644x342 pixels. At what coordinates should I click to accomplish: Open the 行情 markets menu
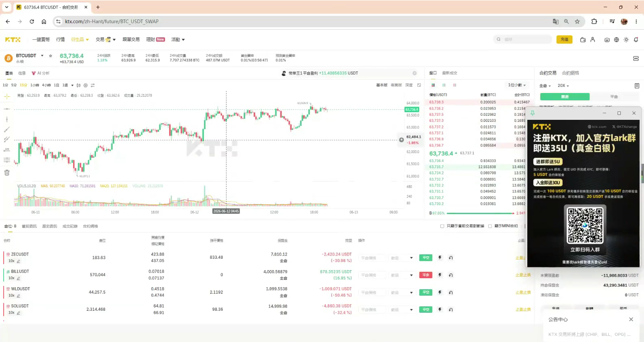pos(61,39)
